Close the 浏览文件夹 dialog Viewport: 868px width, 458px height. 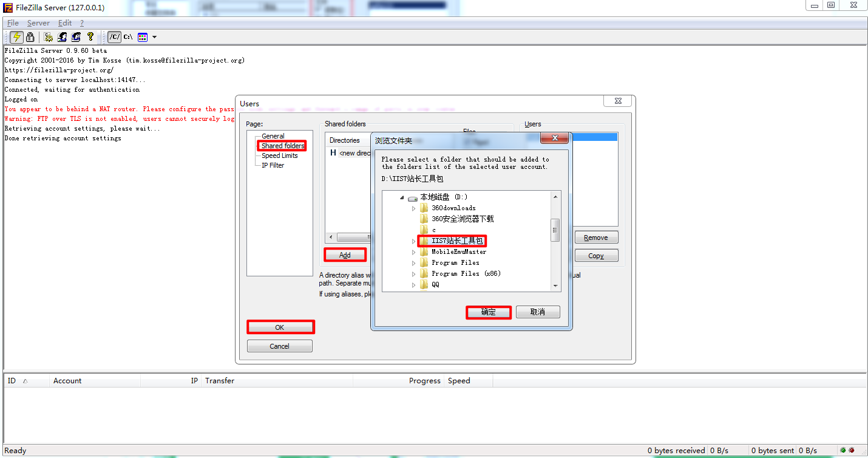point(554,139)
